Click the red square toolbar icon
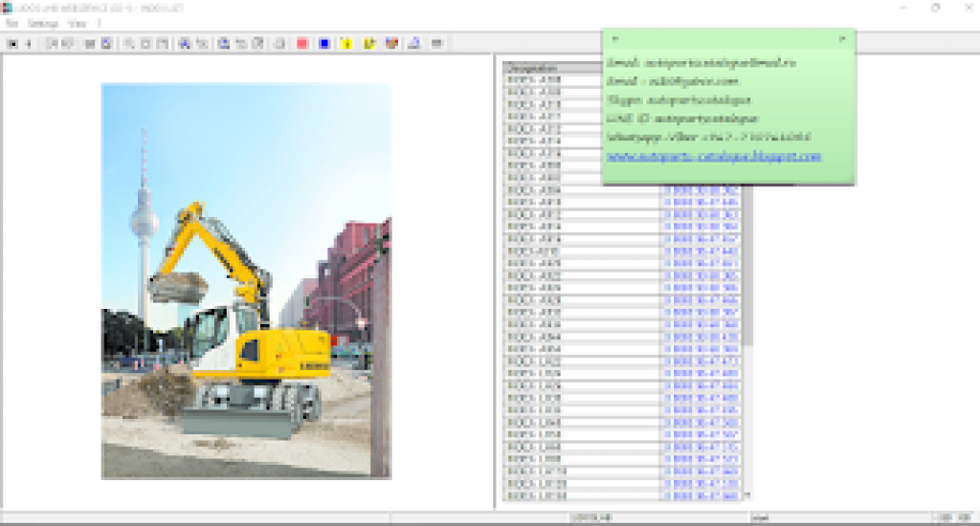This screenshot has width=980, height=526. click(301, 44)
